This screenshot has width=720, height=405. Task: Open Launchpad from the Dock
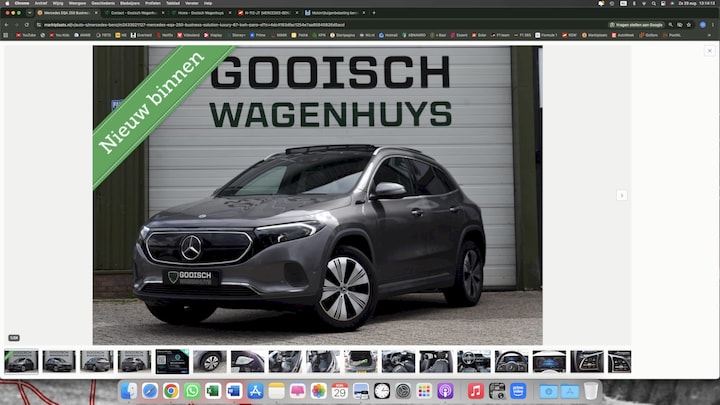coord(424,391)
